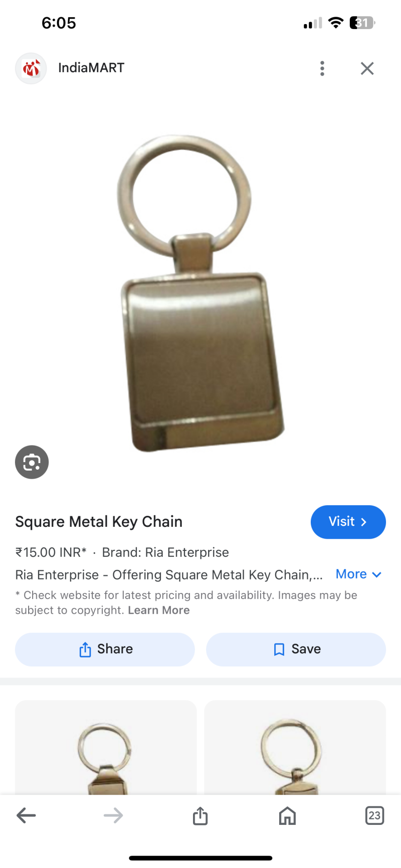Tap the browser share icon in bottom bar
Image resolution: width=401 pixels, height=868 pixels.
[200, 815]
